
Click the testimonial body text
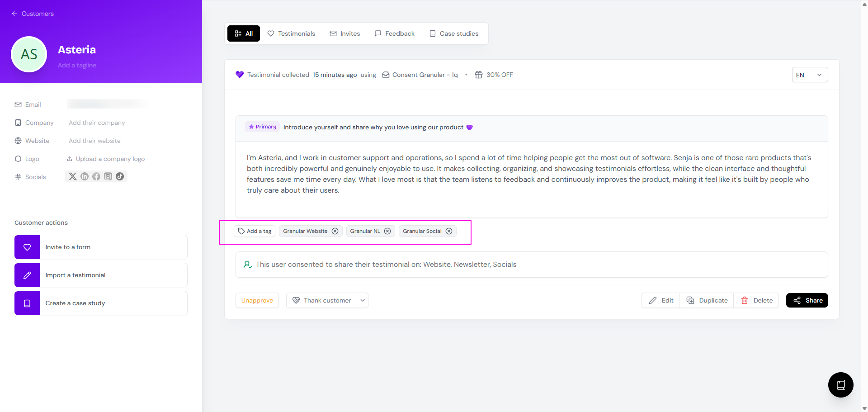point(529,174)
